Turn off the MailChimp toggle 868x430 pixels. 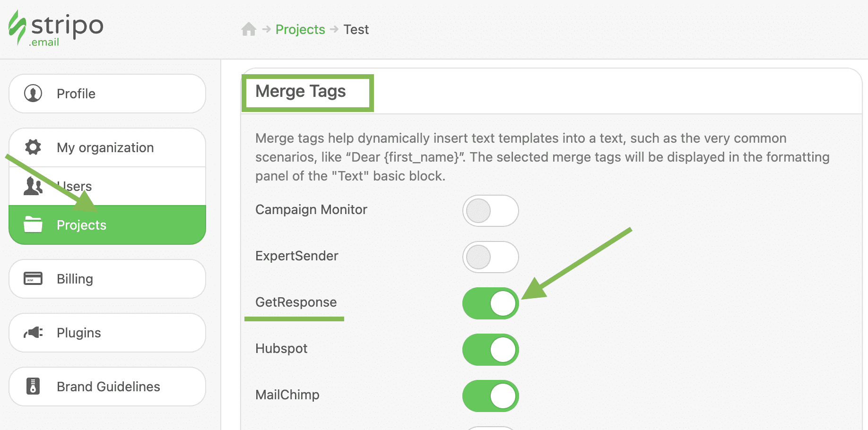[490, 396]
